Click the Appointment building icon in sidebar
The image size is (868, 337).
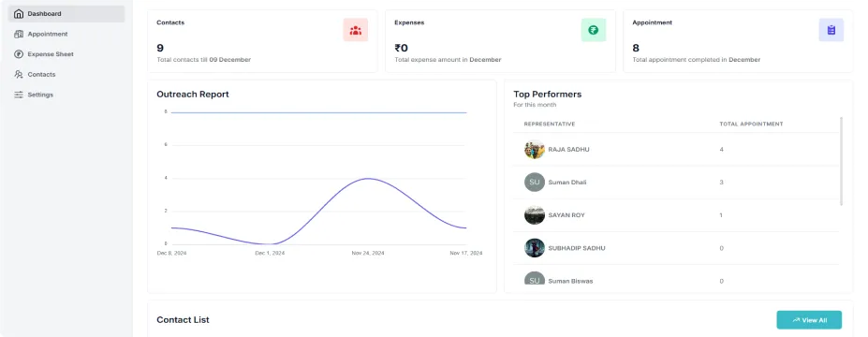coord(19,35)
